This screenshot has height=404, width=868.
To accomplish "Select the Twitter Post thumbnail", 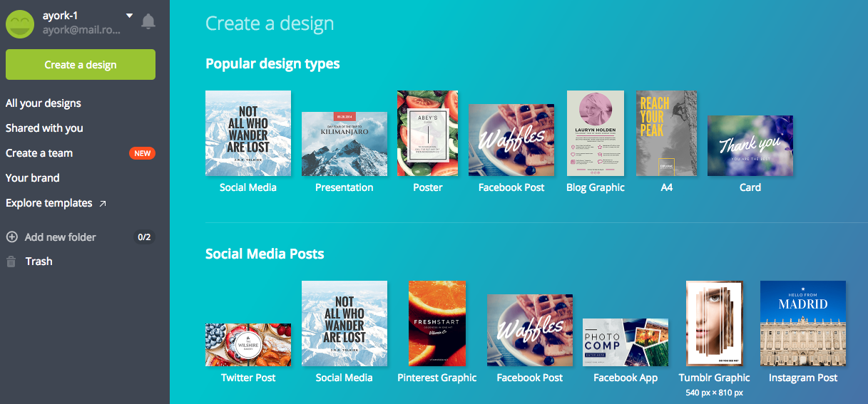I will coord(248,344).
